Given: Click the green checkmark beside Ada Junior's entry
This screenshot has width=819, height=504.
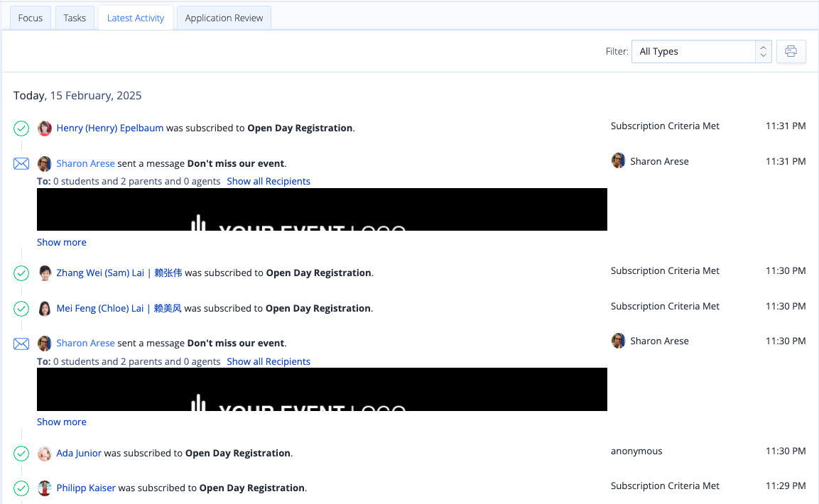Looking at the screenshot, I should click(x=21, y=453).
